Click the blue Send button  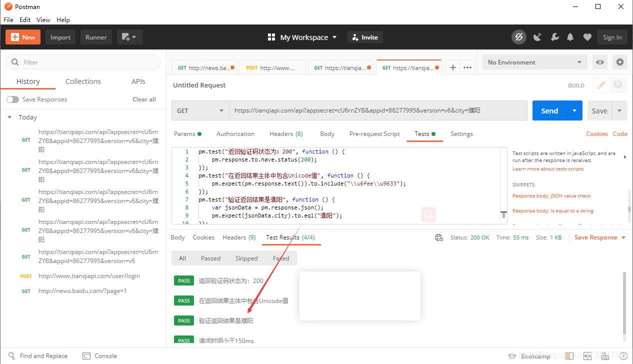tap(549, 110)
